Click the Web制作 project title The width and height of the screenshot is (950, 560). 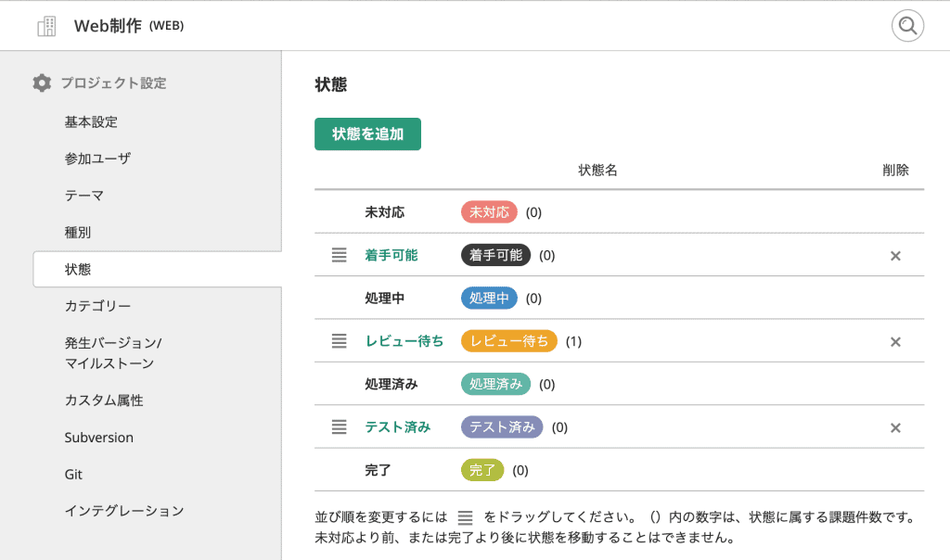coord(108,26)
